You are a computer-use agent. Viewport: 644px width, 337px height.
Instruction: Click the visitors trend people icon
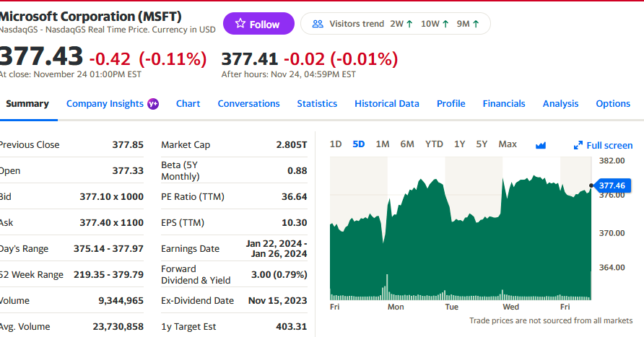click(317, 24)
